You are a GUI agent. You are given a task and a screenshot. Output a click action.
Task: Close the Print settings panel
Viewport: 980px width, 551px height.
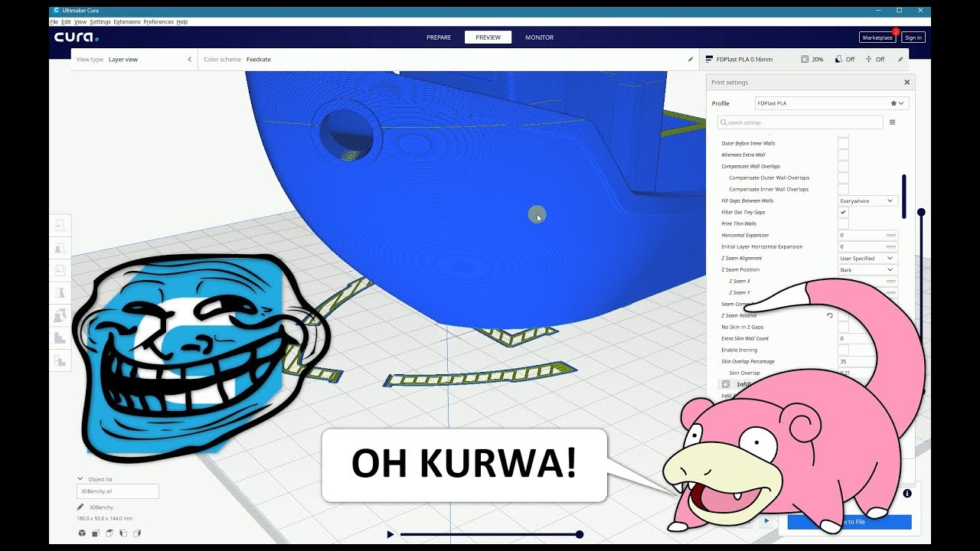(x=907, y=83)
